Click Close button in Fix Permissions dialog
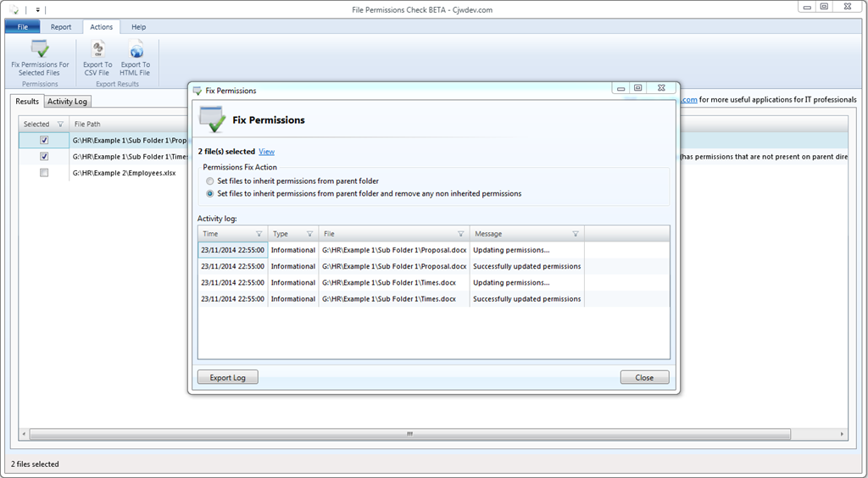The width and height of the screenshot is (868, 478). [644, 378]
